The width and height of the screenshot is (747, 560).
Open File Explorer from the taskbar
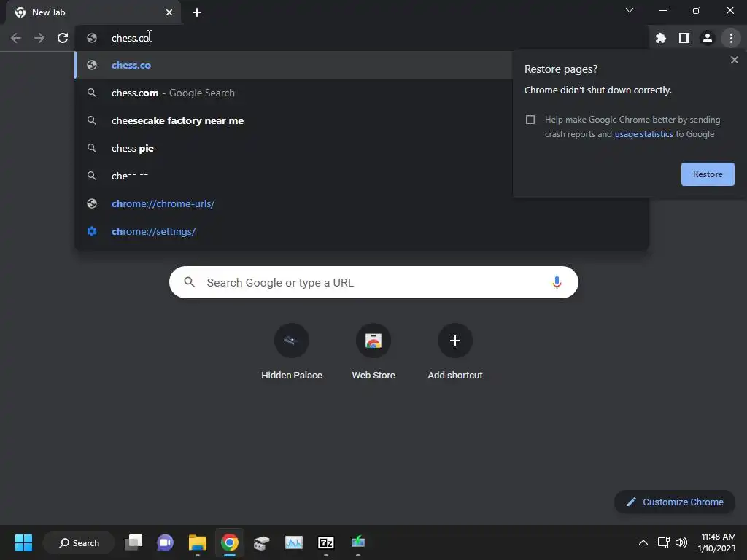[x=197, y=542]
